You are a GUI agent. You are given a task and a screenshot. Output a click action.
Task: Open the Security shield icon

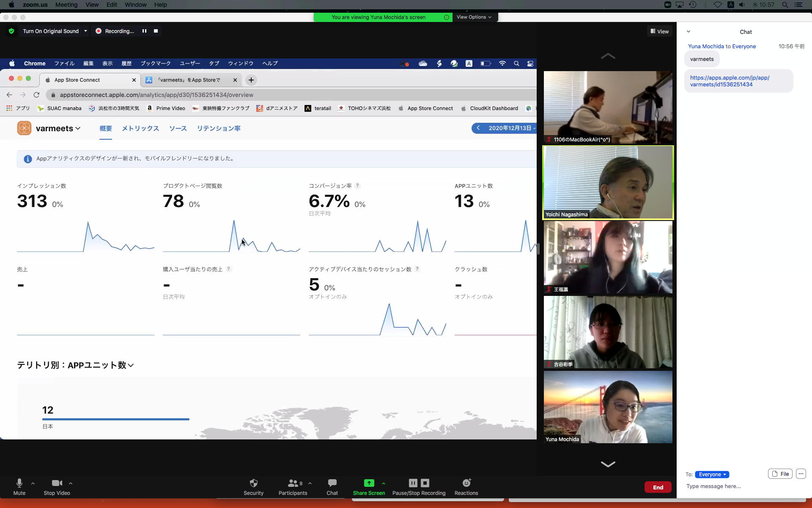(253, 483)
